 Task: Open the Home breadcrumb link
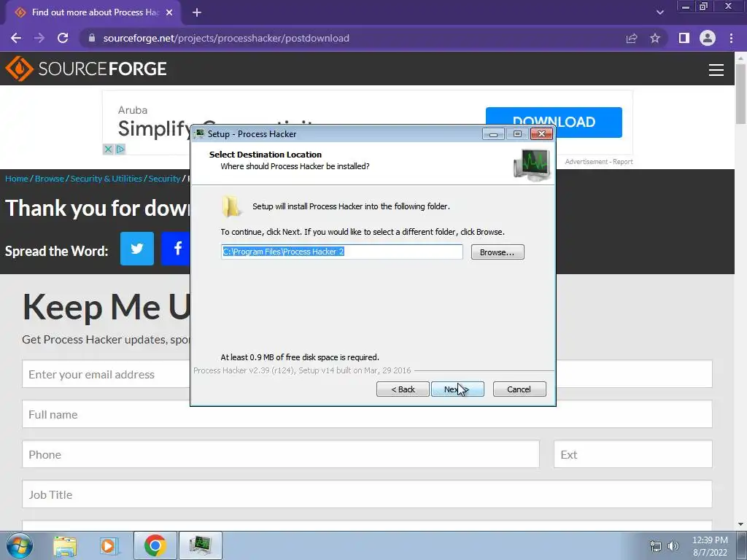pos(17,179)
